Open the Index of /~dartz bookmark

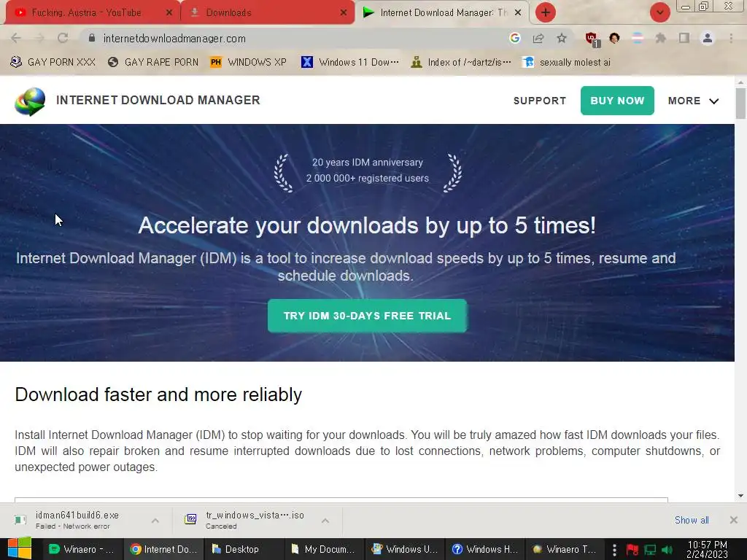[x=461, y=63]
